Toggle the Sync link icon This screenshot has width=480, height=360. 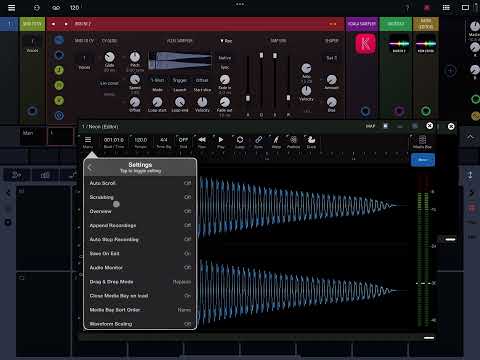(x=258, y=142)
